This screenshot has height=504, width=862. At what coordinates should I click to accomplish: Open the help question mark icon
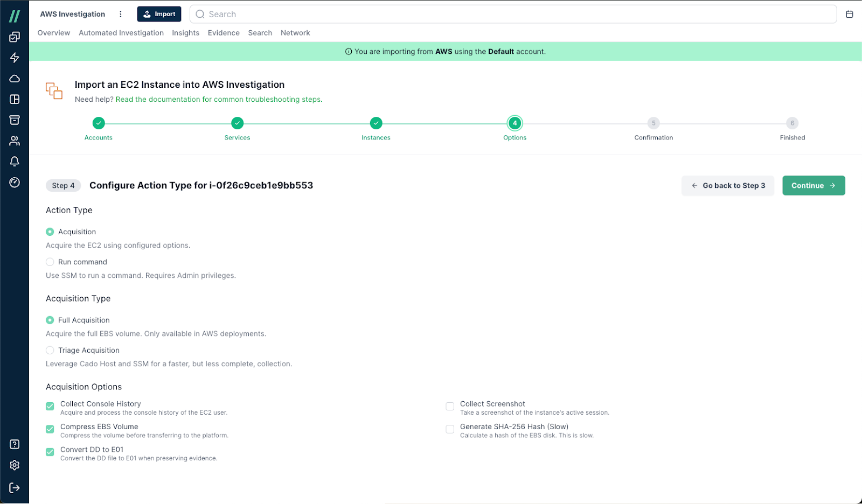tap(15, 444)
